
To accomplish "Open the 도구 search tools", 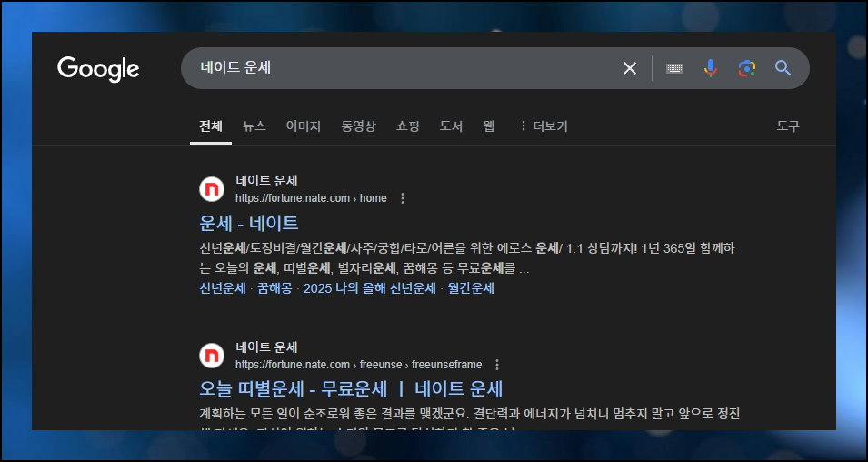I will coord(788,126).
